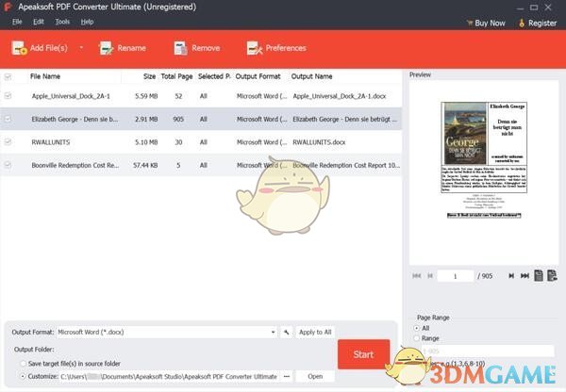Viewport: 566px width, 392px height.
Task: Toggle checkbox for Elizabeth George file
Action: pyautogui.click(x=8, y=119)
